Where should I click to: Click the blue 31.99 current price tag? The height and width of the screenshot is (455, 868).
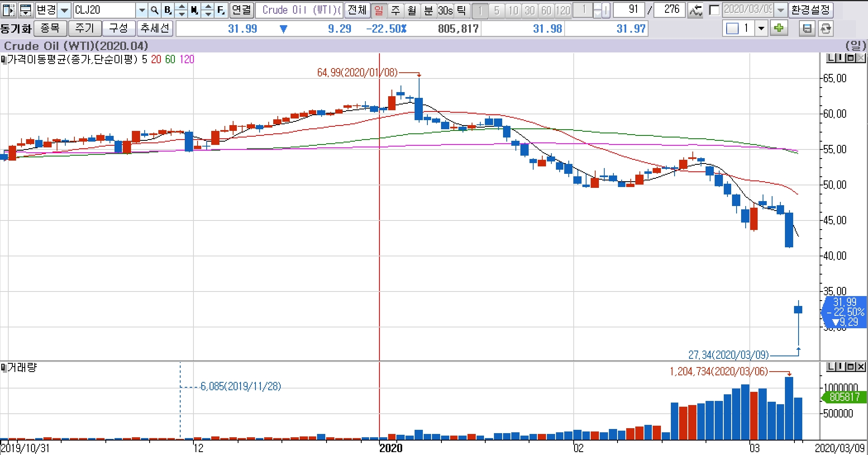[x=844, y=312]
